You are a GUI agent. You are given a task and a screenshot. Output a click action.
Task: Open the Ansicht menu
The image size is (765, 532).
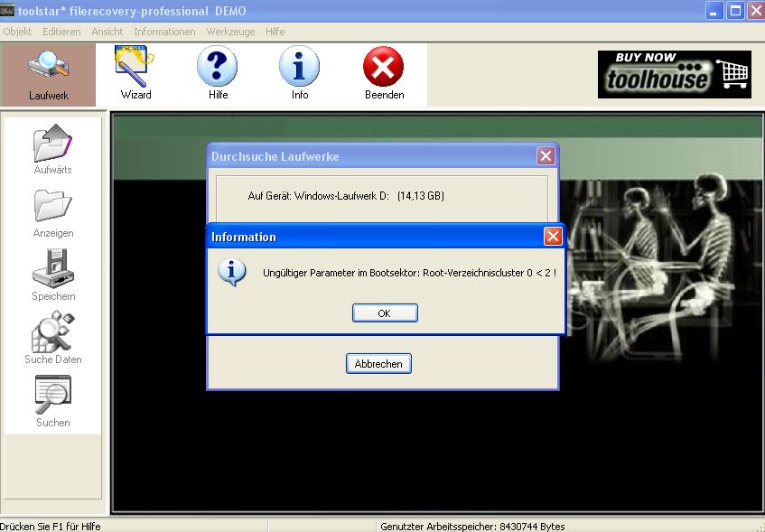point(107,32)
